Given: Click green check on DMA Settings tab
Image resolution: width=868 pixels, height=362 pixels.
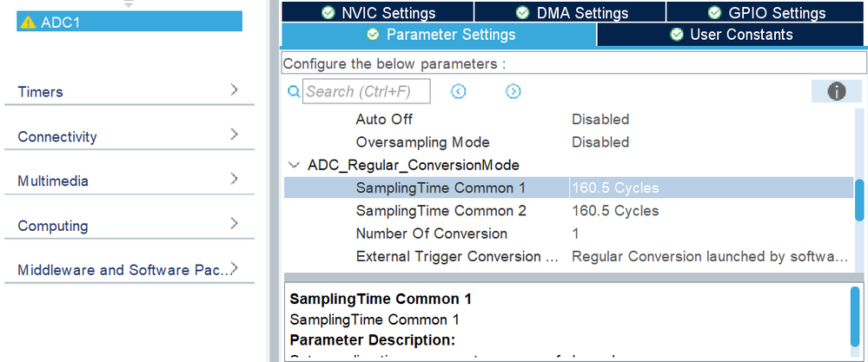Looking at the screenshot, I should 523,12.
